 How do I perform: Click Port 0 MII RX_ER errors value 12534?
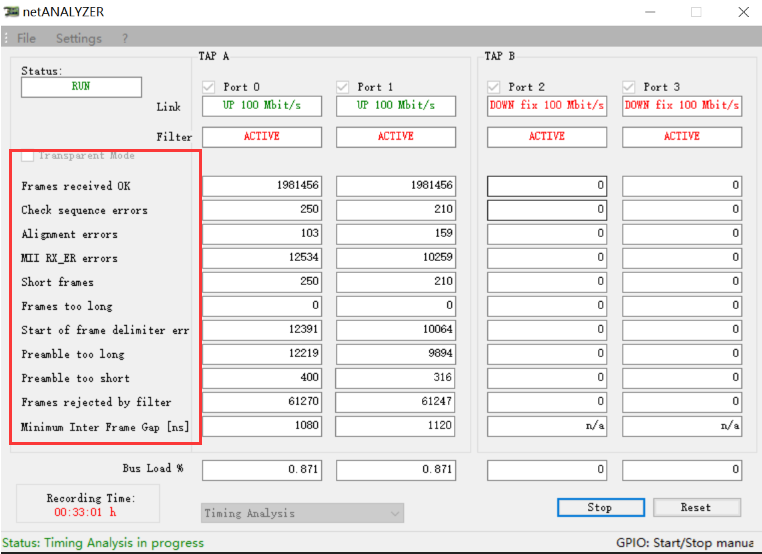pyautogui.click(x=262, y=258)
